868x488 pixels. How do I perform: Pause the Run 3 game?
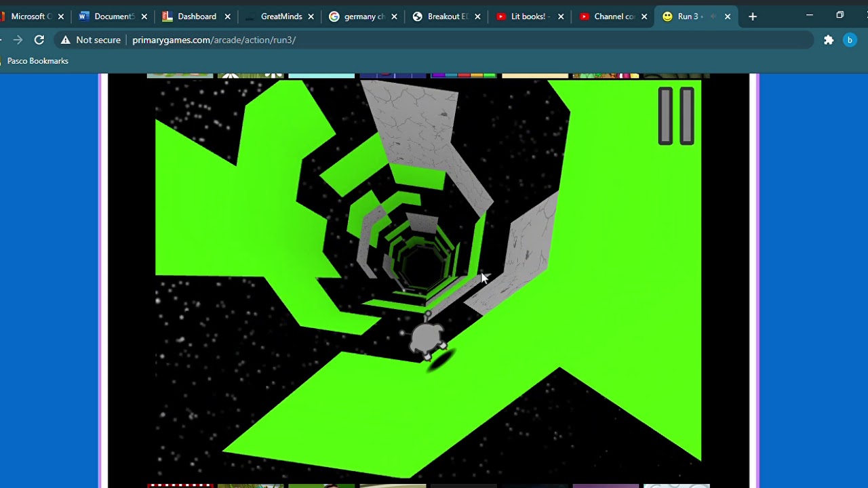(x=676, y=116)
